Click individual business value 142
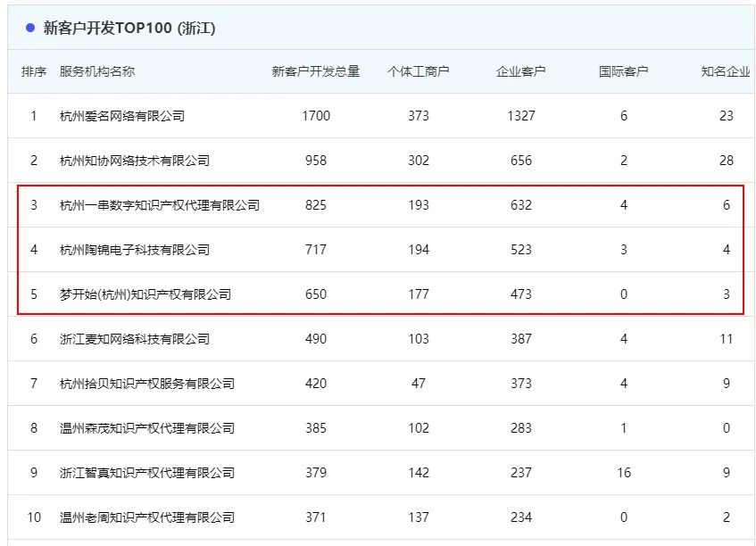The height and width of the screenshot is (546, 756). (x=419, y=473)
